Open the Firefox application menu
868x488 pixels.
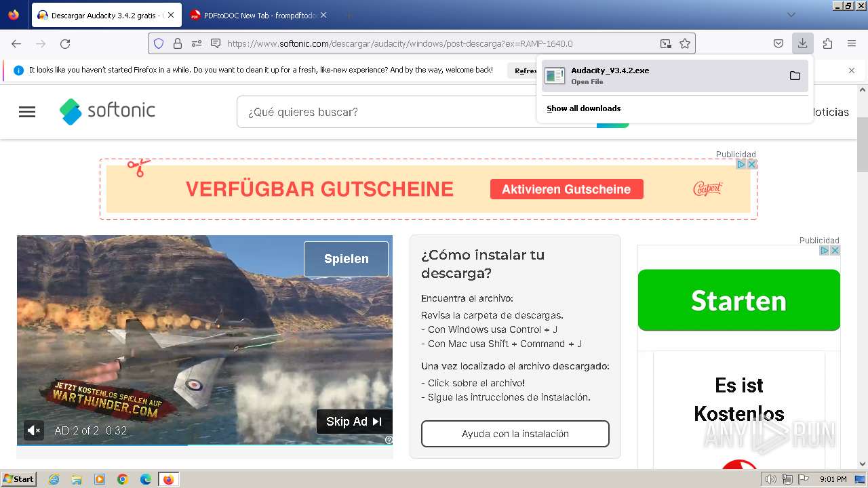pos(852,43)
